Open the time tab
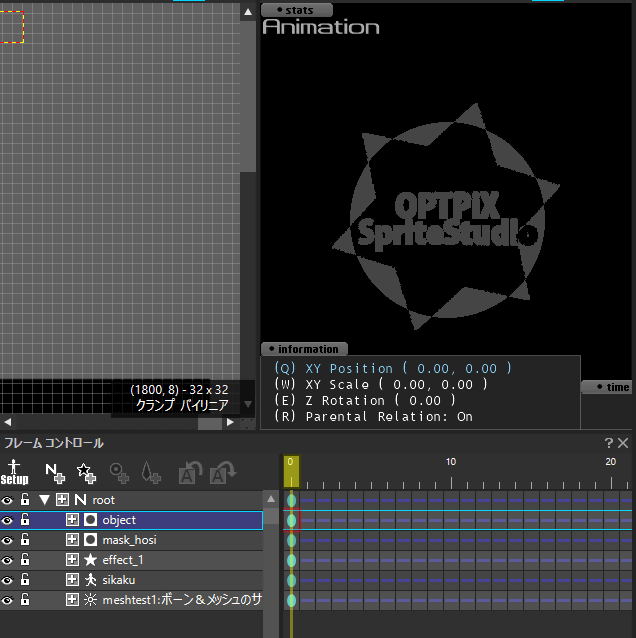 pos(608,387)
